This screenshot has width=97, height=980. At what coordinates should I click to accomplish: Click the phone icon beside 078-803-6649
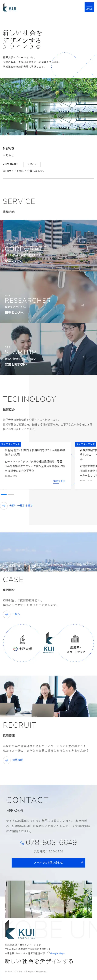(x=22, y=843)
